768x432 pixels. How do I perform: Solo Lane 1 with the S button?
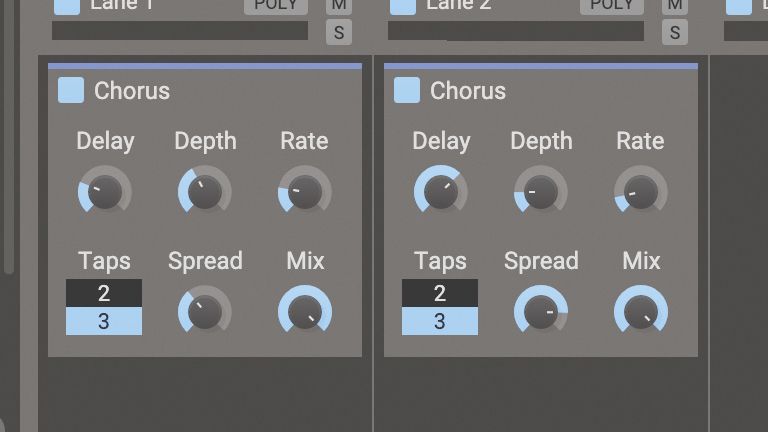click(x=339, y=32)
